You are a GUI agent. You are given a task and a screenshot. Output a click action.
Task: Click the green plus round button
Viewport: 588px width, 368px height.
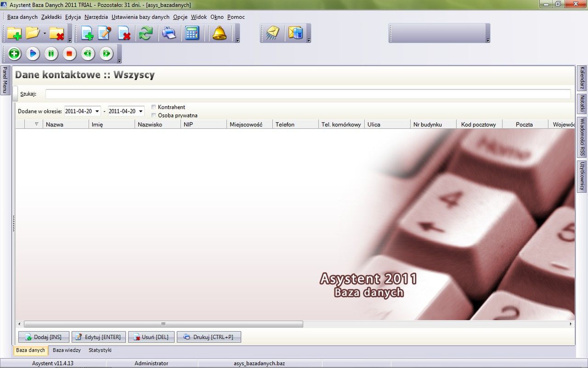tap(15, 54)
